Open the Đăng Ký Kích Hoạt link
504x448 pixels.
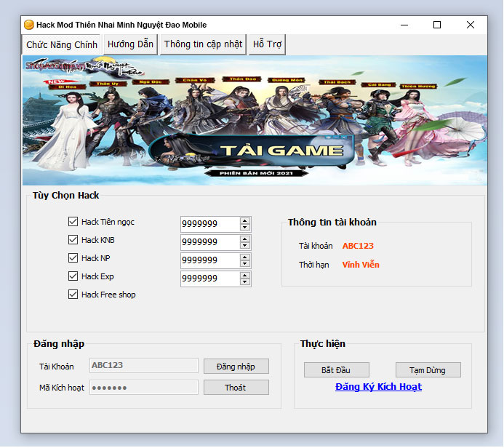(x=378, y=387)
